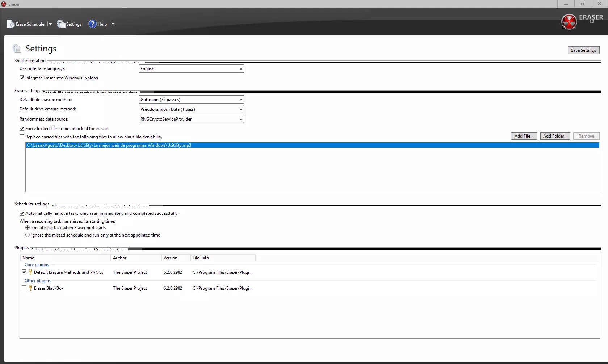608x364 pixels.
Task: Click Default Erasure Methods author The Eraser Project
Action: [130, 272]
